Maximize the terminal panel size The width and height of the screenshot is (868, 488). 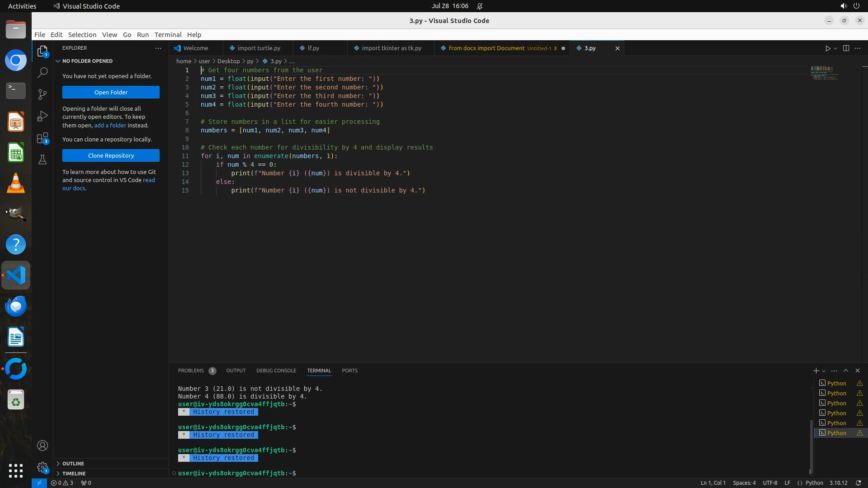point(846,371)
